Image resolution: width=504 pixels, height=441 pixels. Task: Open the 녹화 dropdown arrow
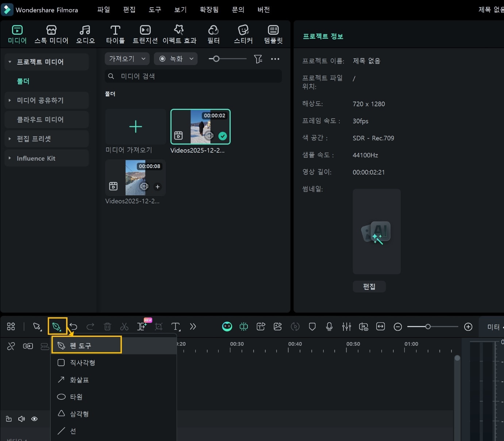point(191,58)
